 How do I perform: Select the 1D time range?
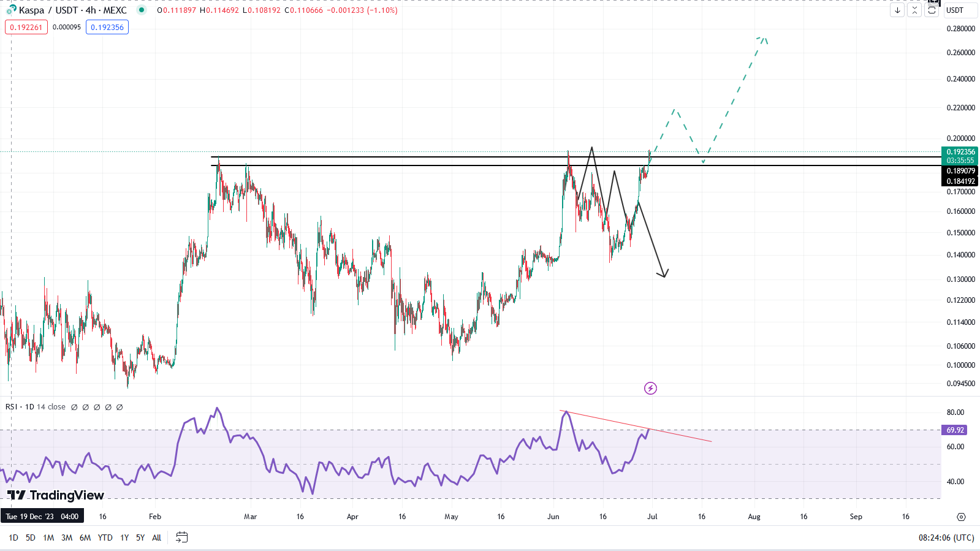coord(13,538)
